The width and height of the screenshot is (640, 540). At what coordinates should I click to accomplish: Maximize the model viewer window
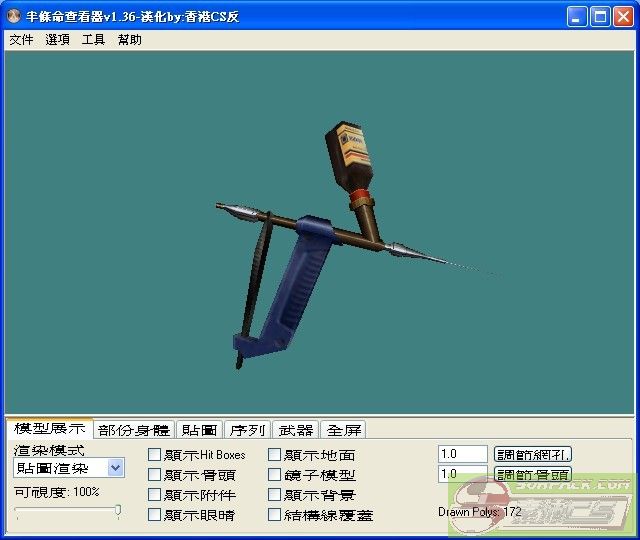click(x=600, y=17)
